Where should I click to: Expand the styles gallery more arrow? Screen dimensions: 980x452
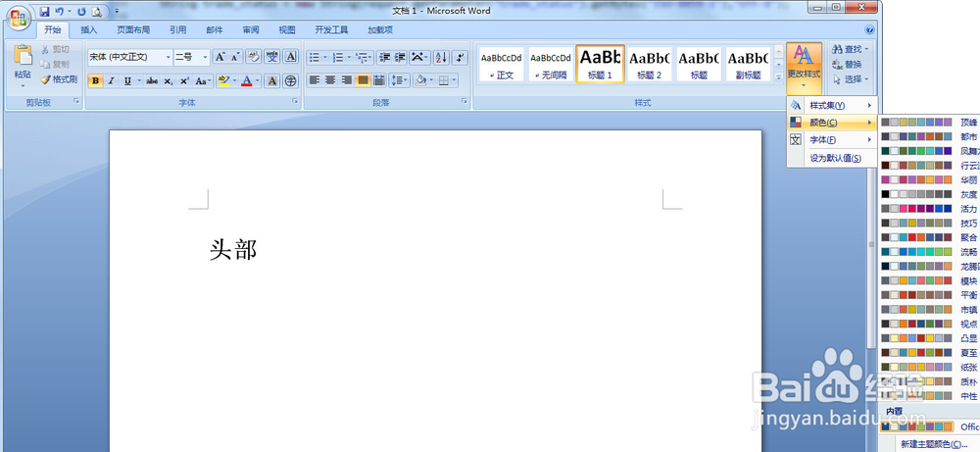(x=779, y=77)
